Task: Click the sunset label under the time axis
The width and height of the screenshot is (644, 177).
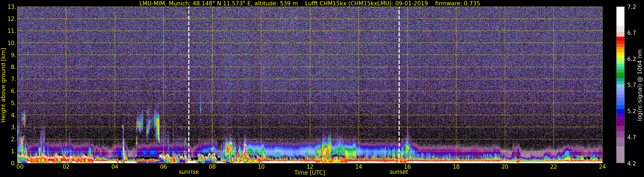Action: click(399, 172)
